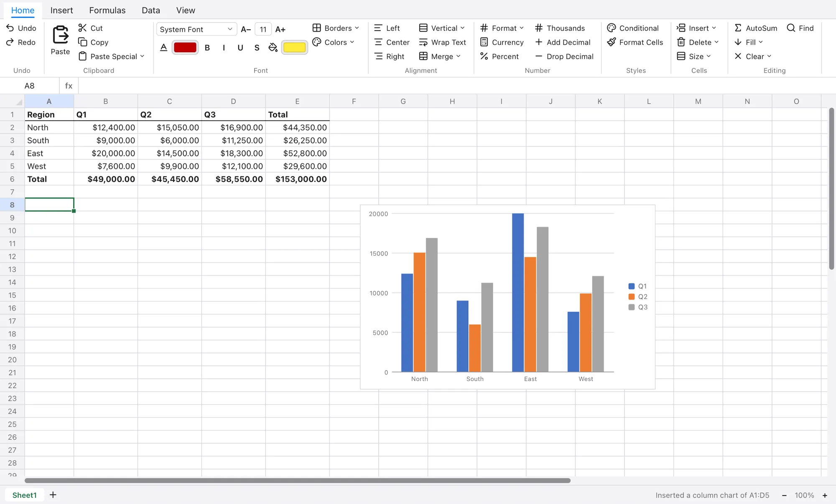Image resolution: width=836 pixels, height=504 pixels.
Task: Cut selection with the scissors icon
Action: 82,28
